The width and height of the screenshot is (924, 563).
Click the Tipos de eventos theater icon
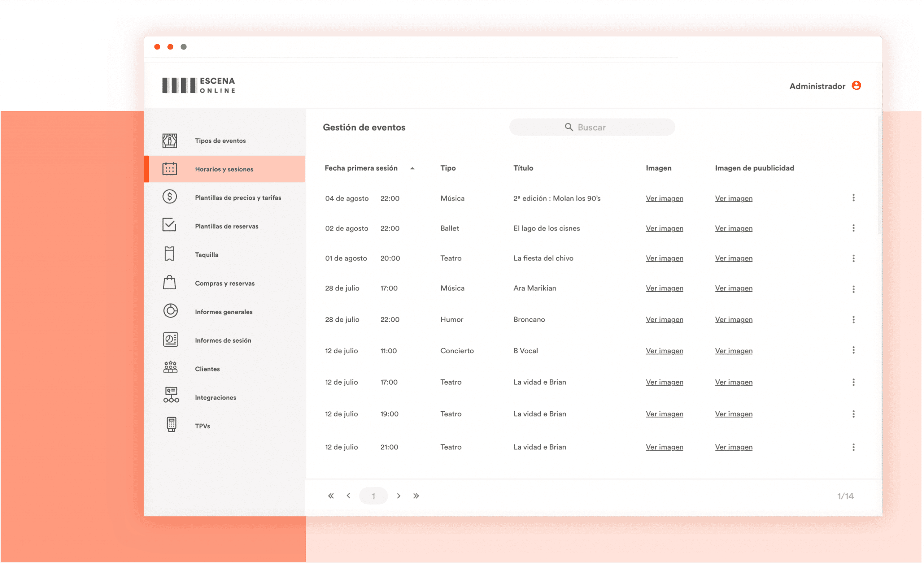(170, 140)
